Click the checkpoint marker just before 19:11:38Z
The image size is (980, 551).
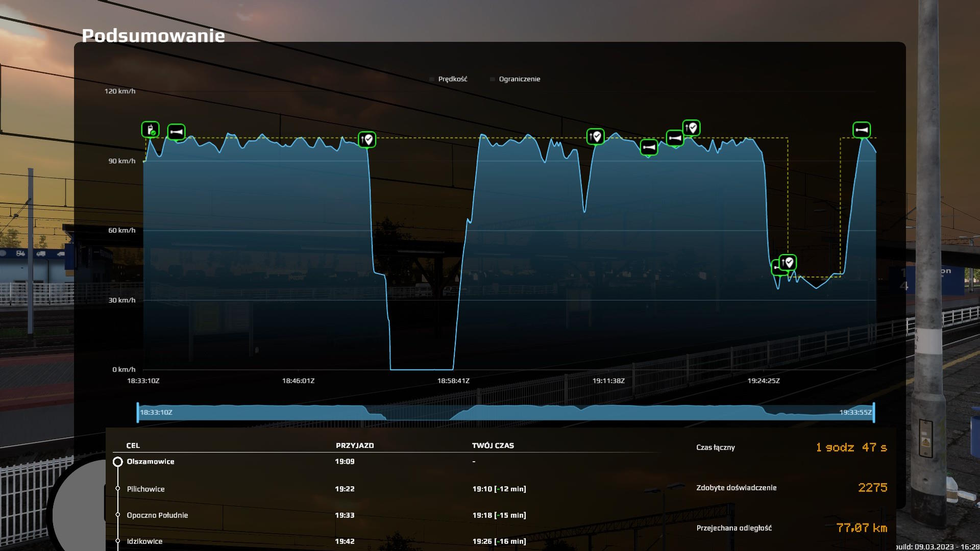[x=595, y=137]
